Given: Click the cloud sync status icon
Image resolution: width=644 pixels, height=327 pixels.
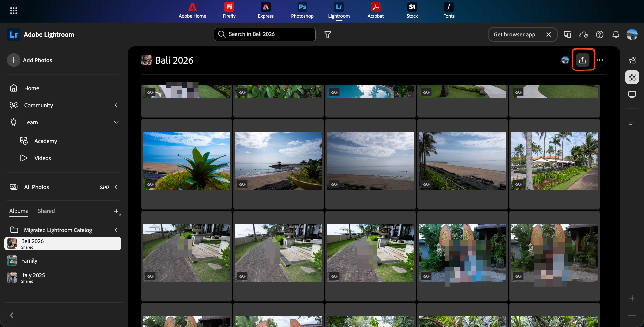Looking at the screenshot, I should point(583,34).
